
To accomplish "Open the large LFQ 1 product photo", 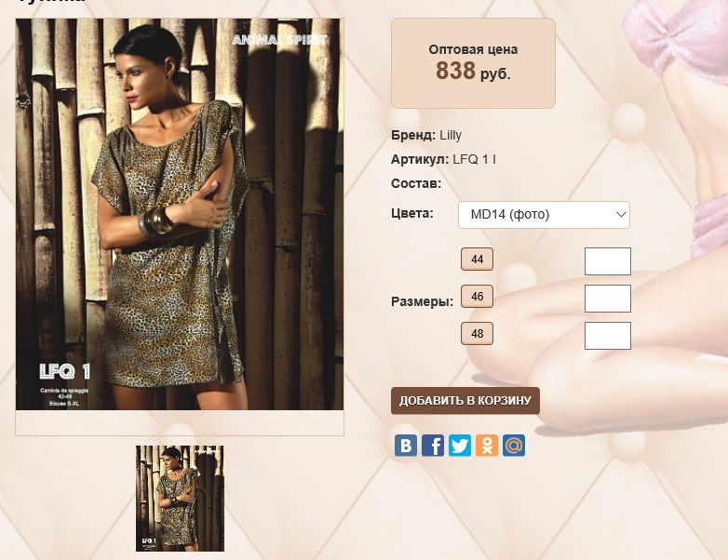I will (180, 214).
